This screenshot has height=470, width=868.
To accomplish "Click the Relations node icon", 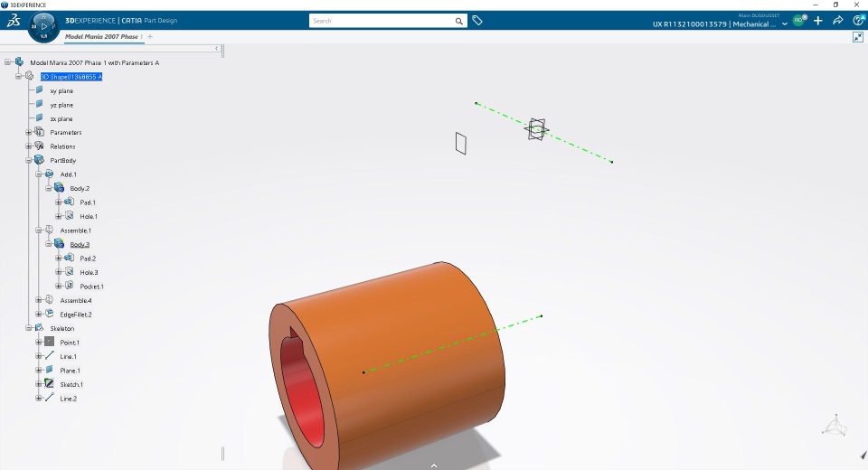I will click(x=39, y=146).
